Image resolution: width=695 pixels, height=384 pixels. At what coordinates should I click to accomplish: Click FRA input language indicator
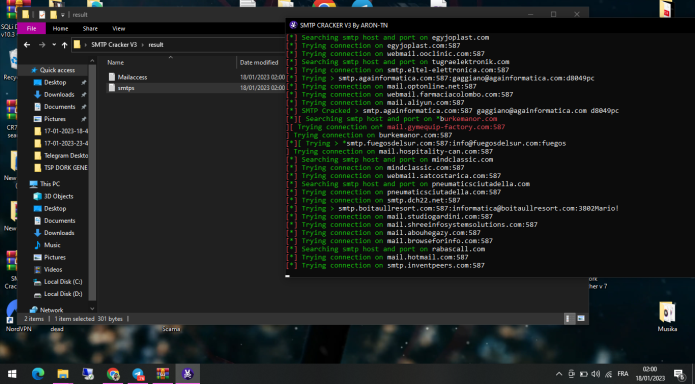[x=623, y=374]
